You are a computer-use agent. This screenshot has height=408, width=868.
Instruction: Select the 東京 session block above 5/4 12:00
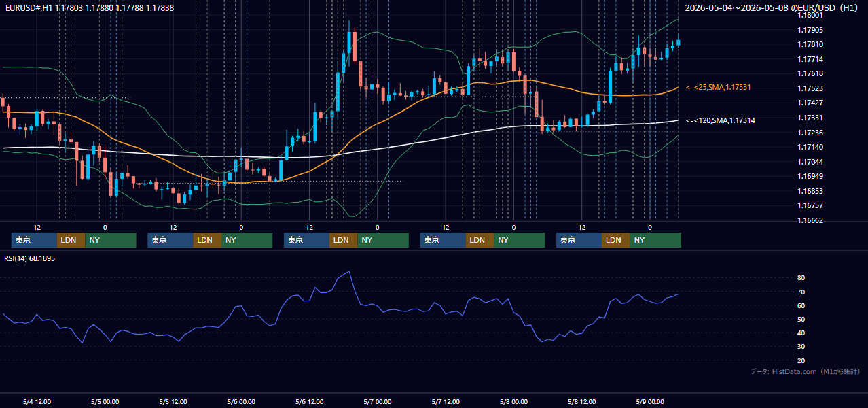point(34,240)
